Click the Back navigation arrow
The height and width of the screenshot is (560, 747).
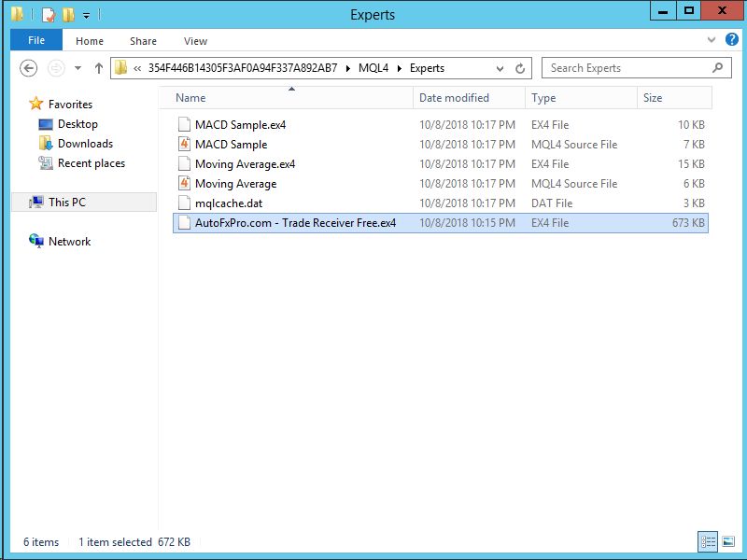point(28,68)
